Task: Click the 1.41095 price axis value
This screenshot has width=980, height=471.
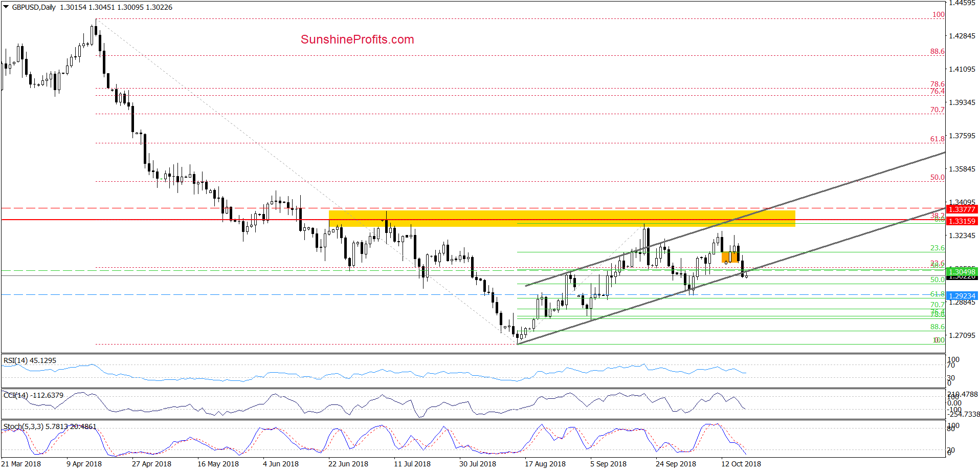Action: 962,69
